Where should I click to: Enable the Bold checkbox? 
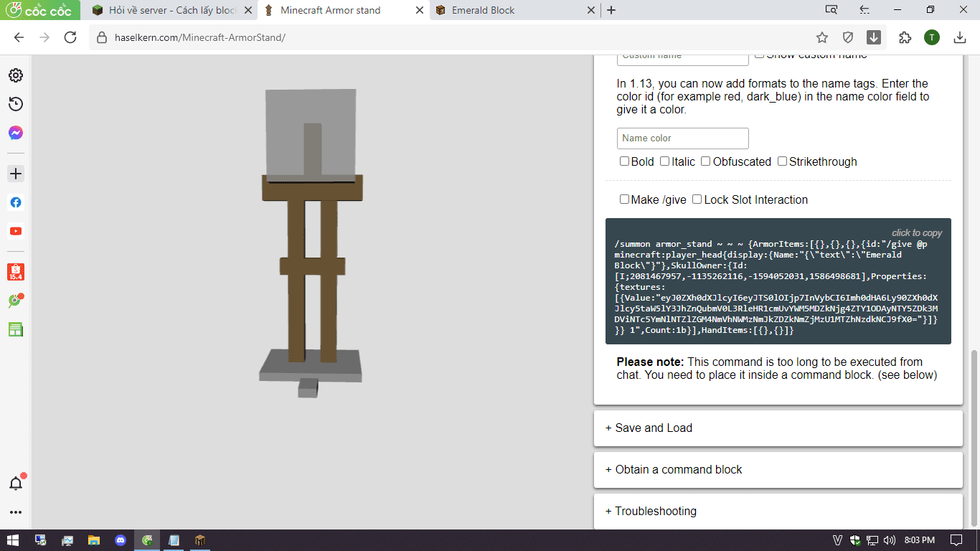(x=624, y=161)
